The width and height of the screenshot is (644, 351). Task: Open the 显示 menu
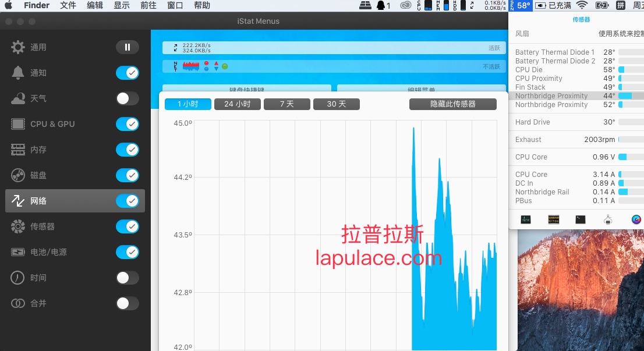click(x=122, y=5)
